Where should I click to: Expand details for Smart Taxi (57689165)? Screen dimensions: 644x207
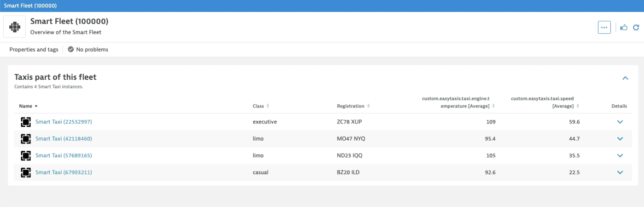(620, 155)
